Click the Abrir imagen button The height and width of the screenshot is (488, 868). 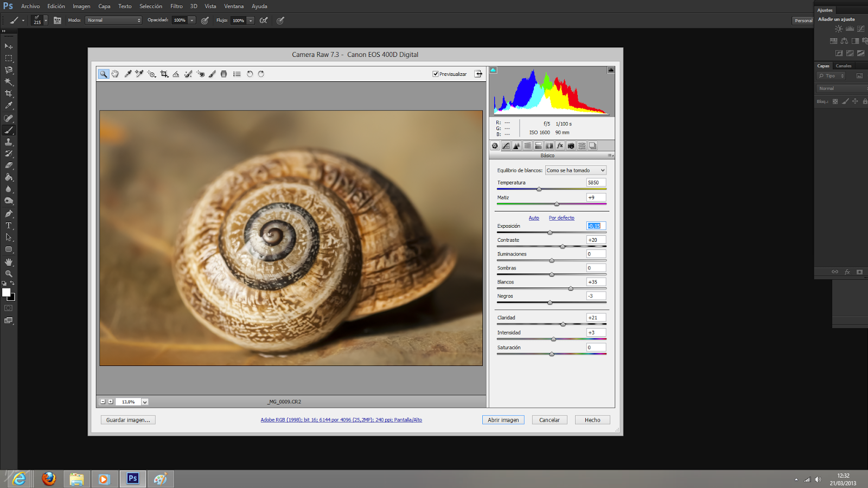tap(503, 420)
